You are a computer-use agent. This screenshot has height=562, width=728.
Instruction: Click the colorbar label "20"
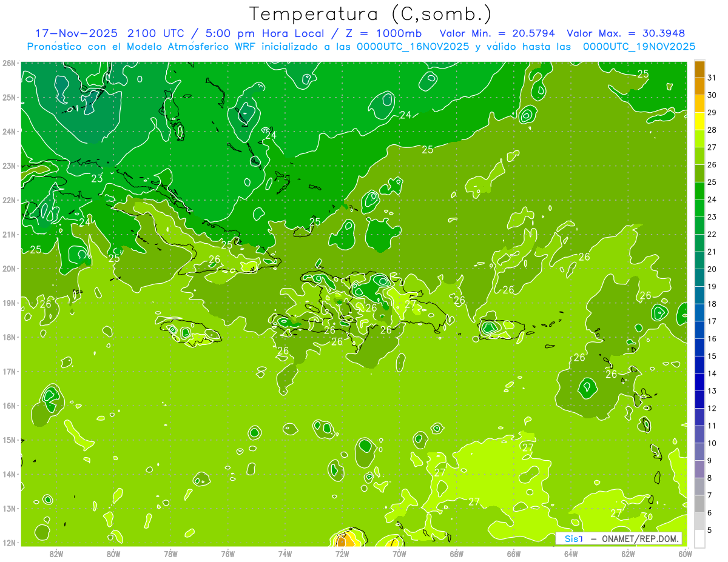coord(712,269)
